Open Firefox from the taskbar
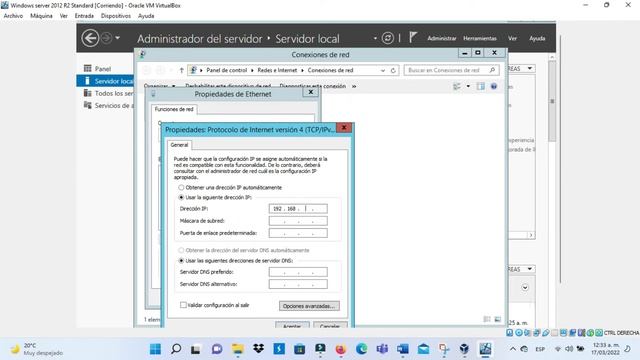 click(340, 349)
